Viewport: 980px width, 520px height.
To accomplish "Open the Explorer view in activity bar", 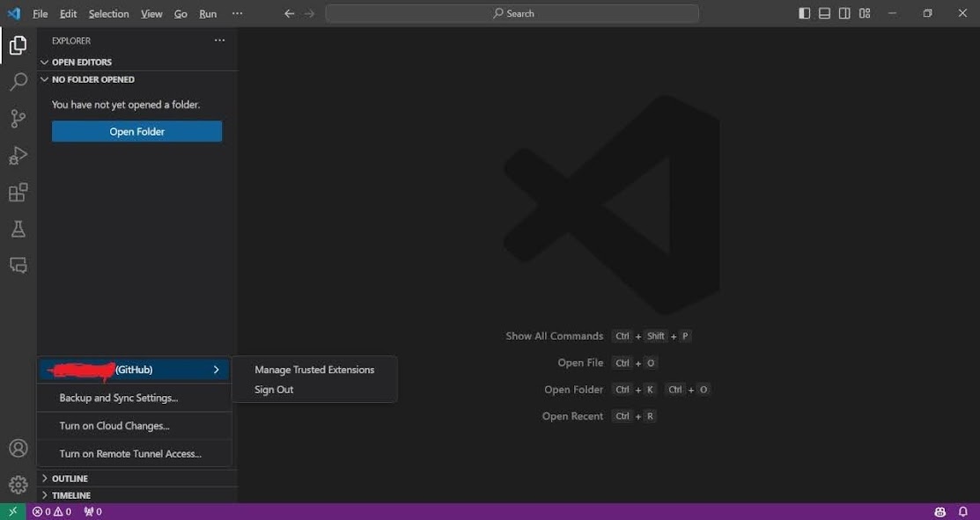I will pyautogui.click(x=18, y=45).
